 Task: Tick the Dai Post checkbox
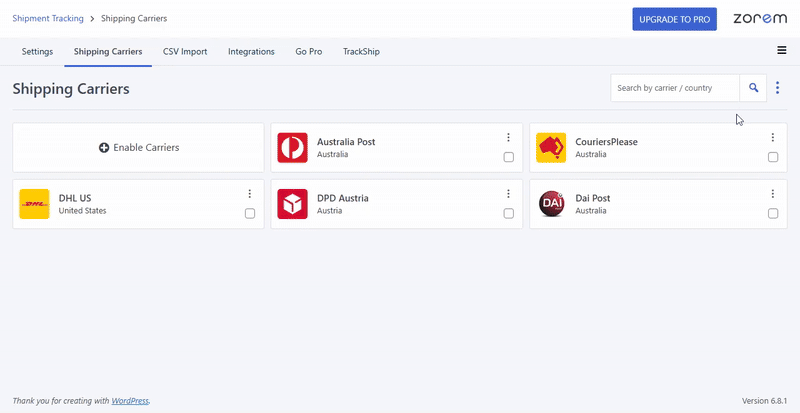point(773,214)
